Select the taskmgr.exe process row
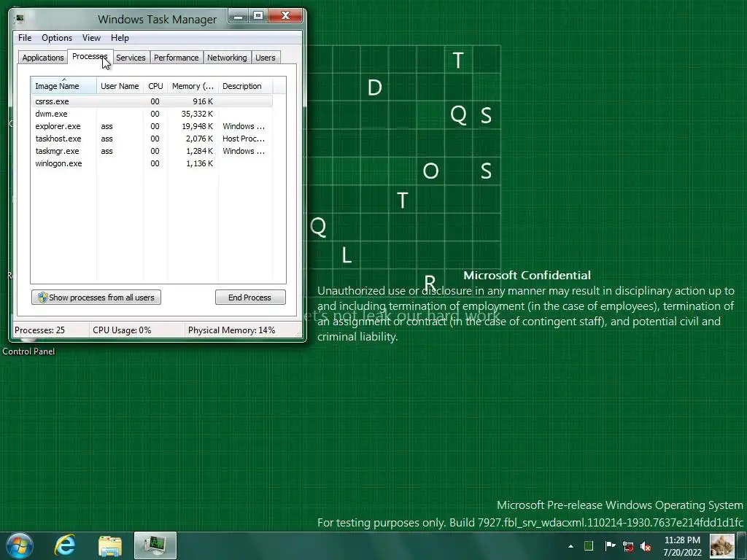This screenshot has height=560, width=747. [152, 151]
